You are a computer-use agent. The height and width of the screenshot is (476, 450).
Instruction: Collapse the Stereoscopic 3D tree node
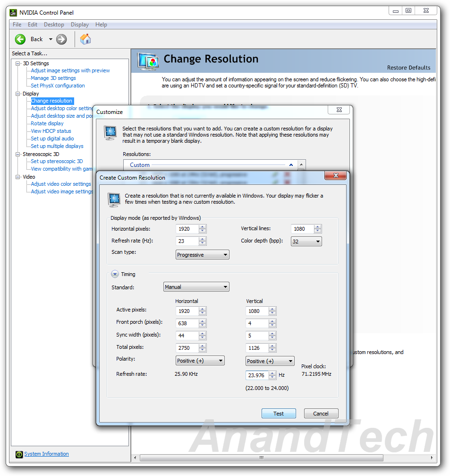pos(18,154)
